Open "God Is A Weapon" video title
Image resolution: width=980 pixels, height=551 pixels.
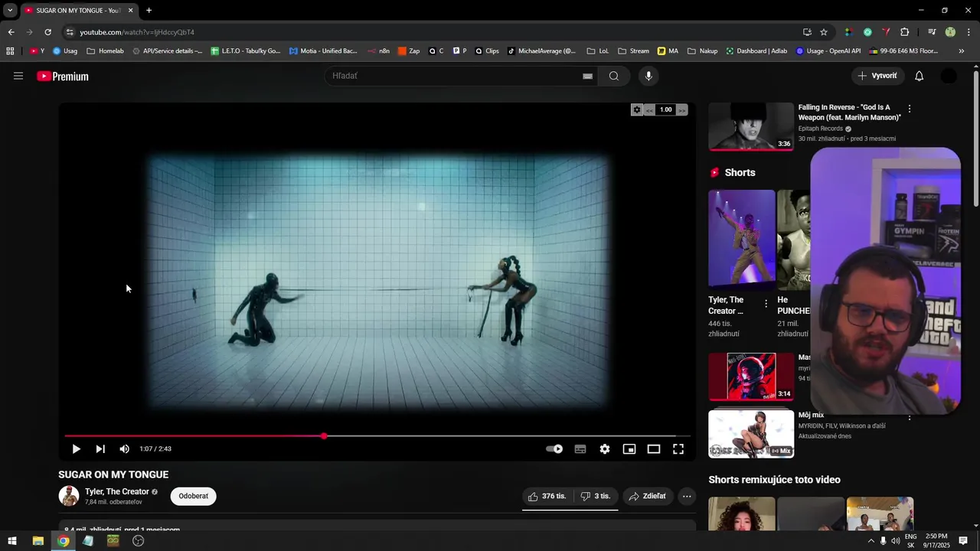[849, 112]
